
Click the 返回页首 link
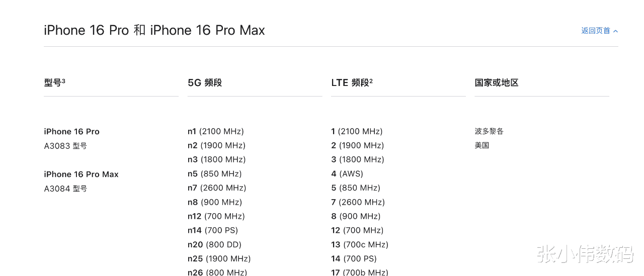595,31
